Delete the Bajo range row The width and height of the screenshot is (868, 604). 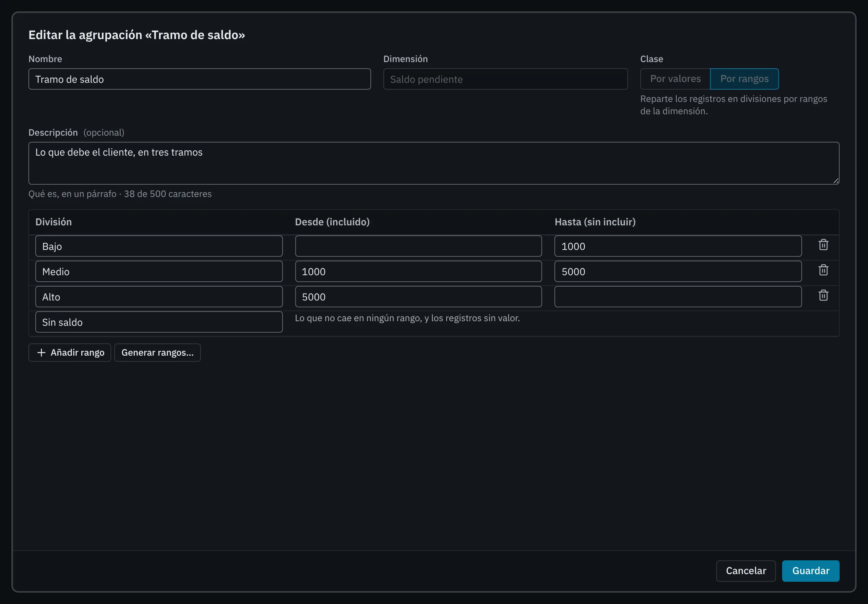pos(823,245)
